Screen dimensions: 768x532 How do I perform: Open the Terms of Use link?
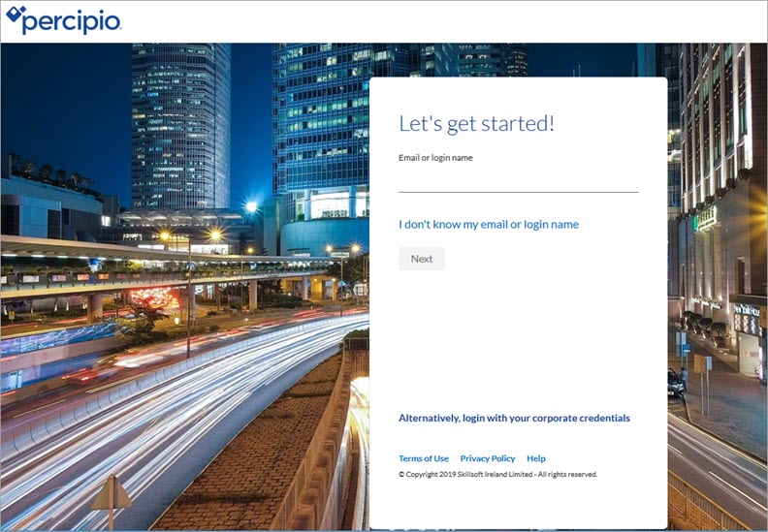(423, 458)
